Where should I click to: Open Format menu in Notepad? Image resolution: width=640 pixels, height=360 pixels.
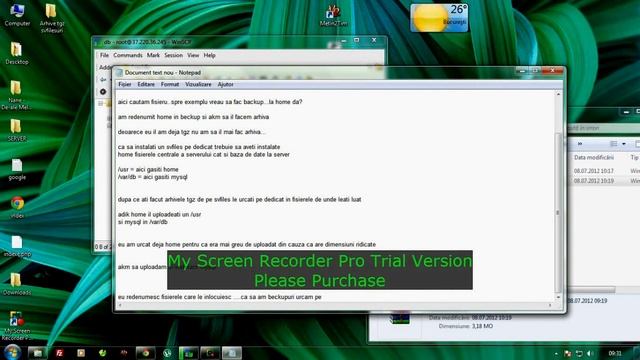[170, 84]
